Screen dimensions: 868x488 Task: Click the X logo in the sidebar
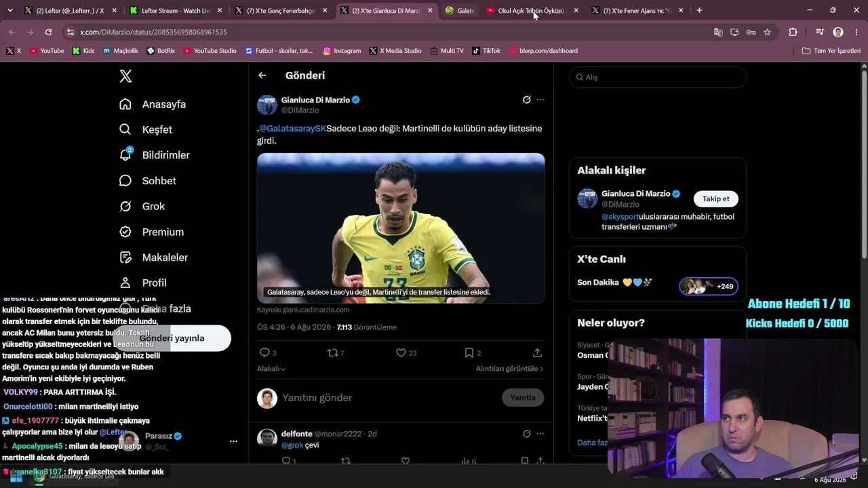tap(125, 77)
